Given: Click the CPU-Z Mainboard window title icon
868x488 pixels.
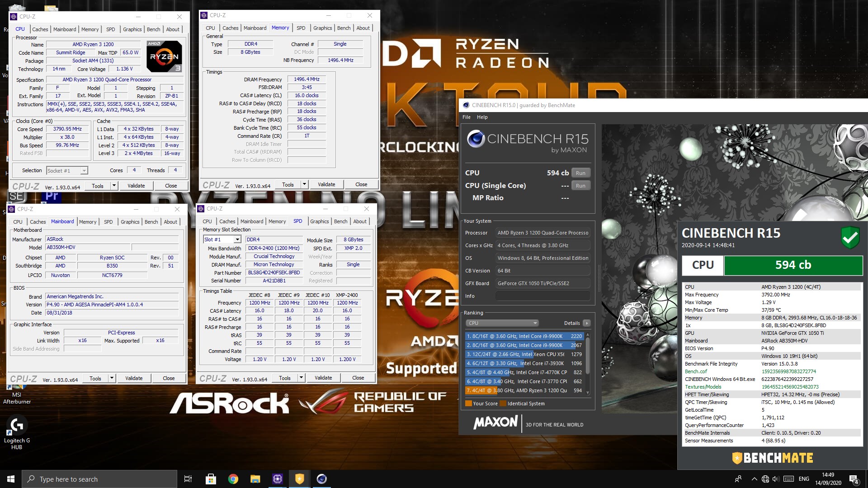Looking at the screenshot, I should point(11,209).
